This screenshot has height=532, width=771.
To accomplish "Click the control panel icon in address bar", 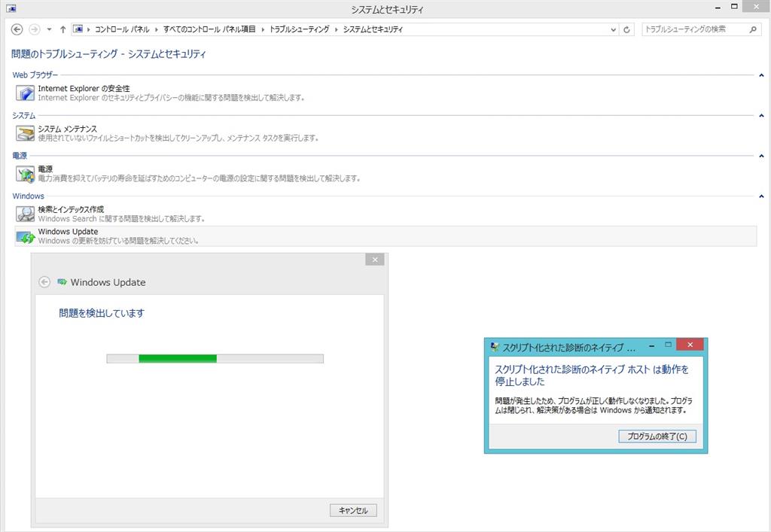I will click(78, 29).
